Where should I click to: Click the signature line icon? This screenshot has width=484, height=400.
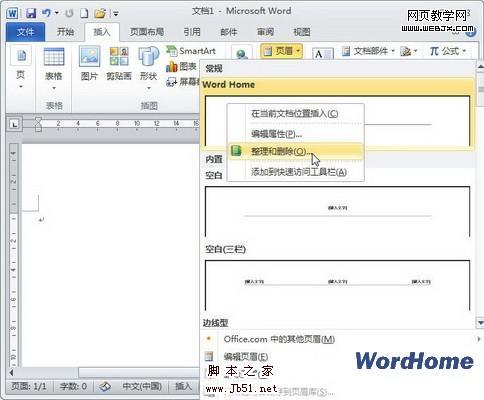click(405, 51)
